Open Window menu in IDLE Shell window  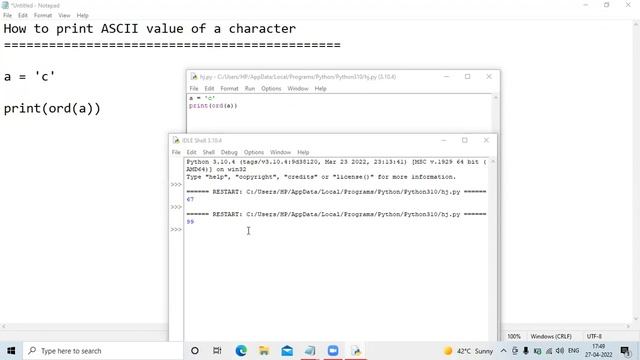(280, 152)
